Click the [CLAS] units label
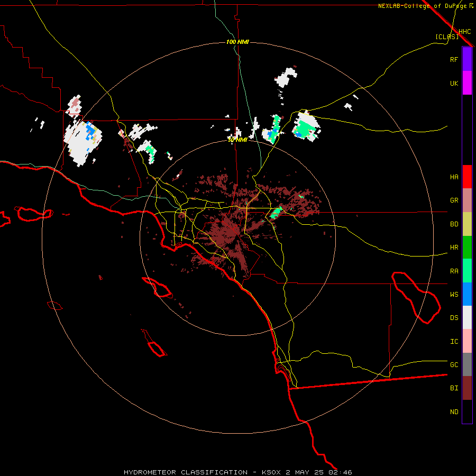Screen dimensions: 476x476 click(447, 36)
